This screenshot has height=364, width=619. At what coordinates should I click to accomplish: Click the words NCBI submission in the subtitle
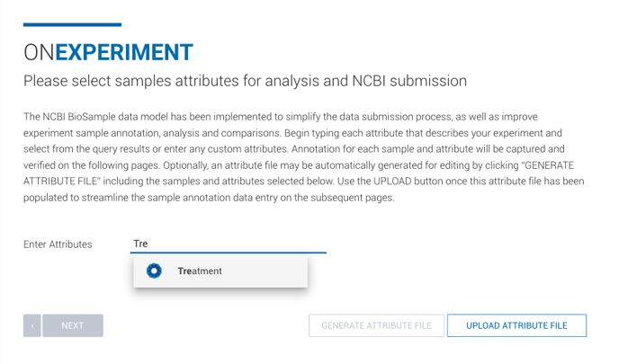point(409,81)
